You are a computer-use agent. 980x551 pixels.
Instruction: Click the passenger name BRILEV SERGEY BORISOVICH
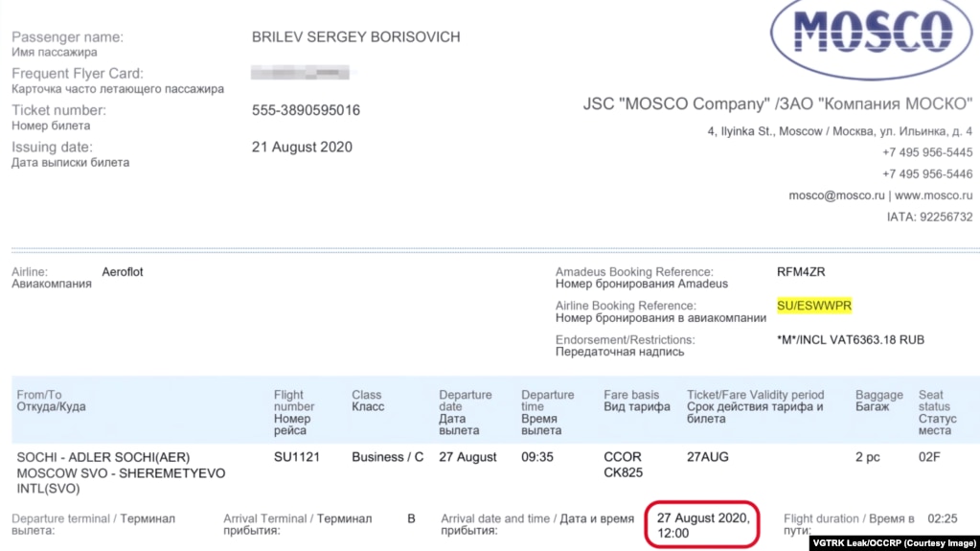pos(355,37)
